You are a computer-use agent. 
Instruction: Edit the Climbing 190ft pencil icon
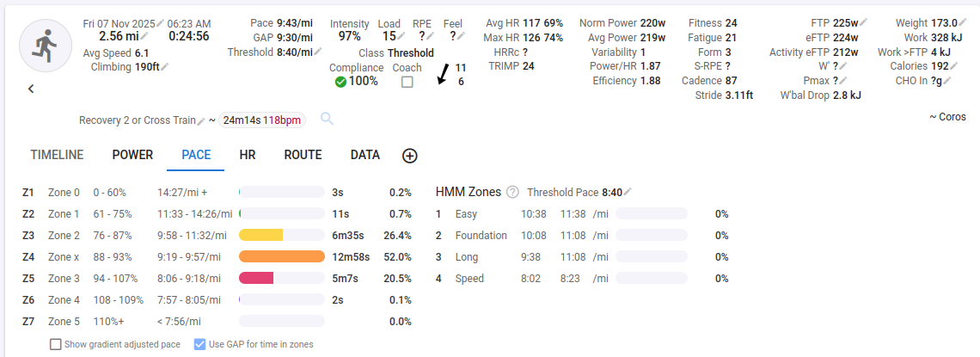164,66
